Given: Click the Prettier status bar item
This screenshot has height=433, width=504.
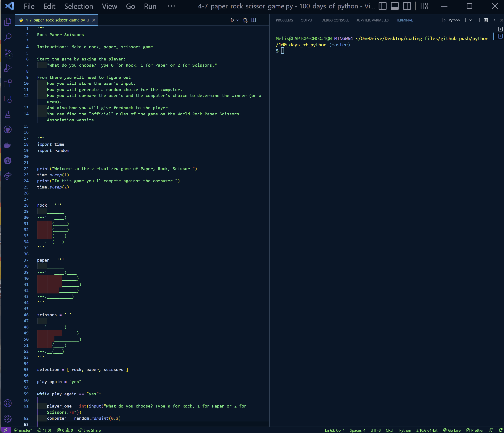Looking at the screenshot, I should (475, 430).
